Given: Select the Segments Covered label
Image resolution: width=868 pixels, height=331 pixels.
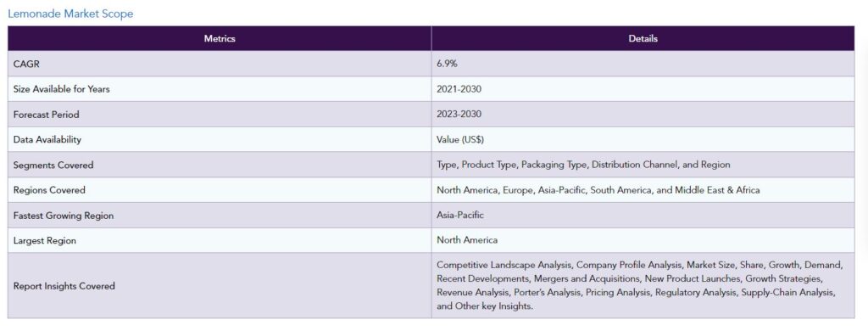Looking at the screenshot, I should coord(53,165).
